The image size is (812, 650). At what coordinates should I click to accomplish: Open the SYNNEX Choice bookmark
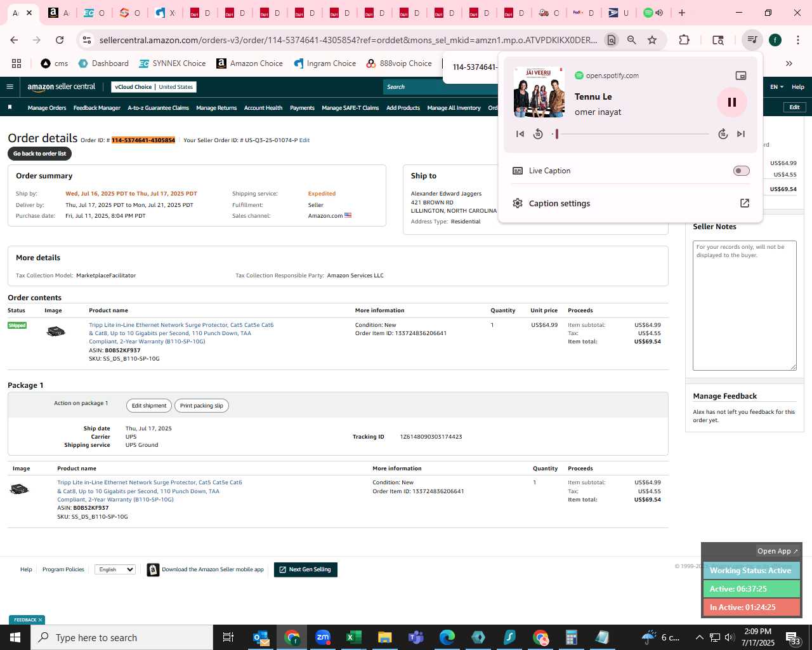tap(172, 63)
